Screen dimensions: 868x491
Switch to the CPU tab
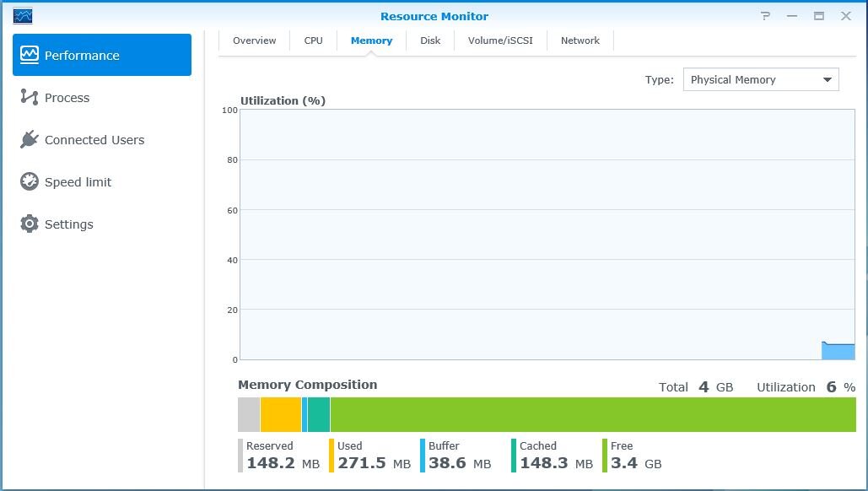[313, 40]
